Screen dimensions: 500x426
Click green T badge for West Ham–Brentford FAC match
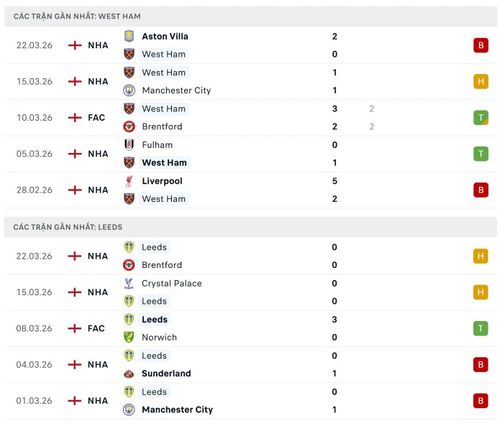tap(481, 118)
